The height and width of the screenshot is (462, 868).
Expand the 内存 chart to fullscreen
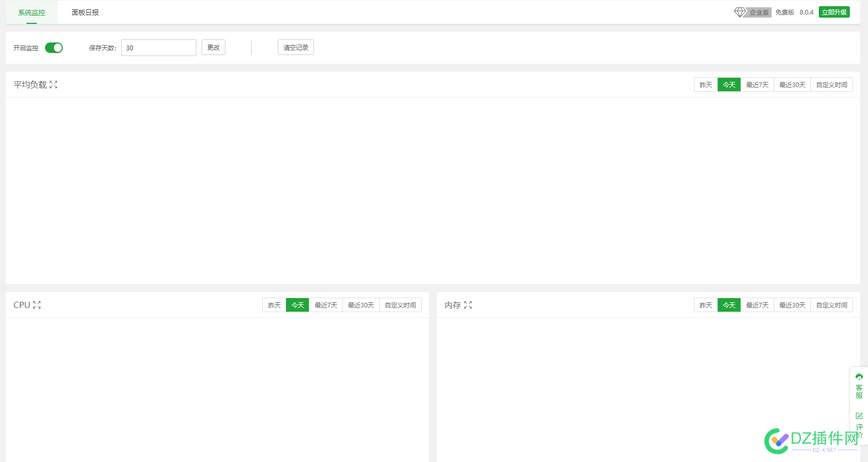[x=468, y=305]
